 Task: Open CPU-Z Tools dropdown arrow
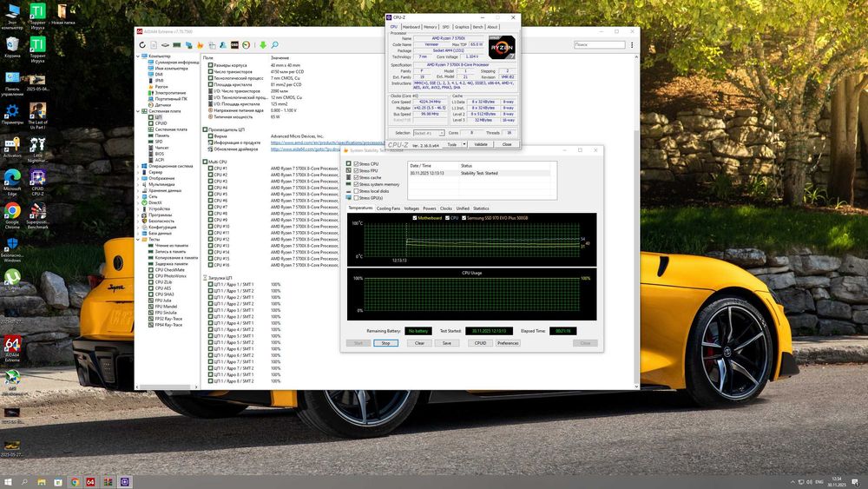coord(463,144)
